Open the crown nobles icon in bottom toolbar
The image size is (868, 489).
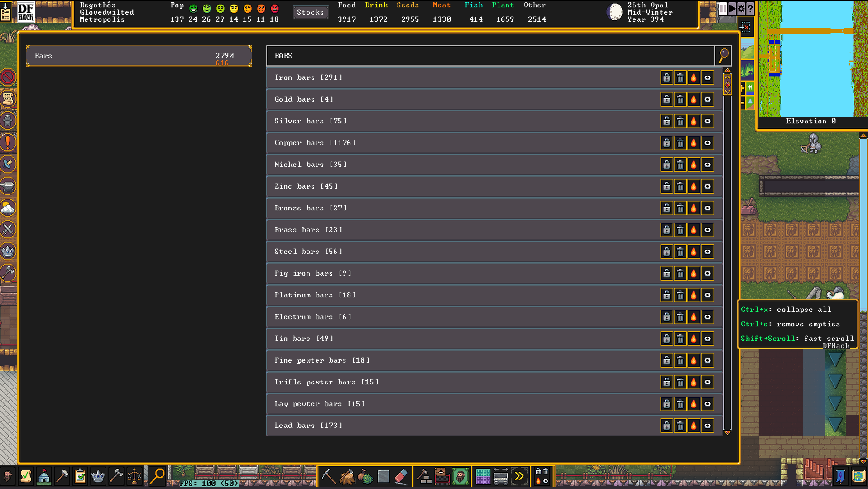(x=98, y=476)
